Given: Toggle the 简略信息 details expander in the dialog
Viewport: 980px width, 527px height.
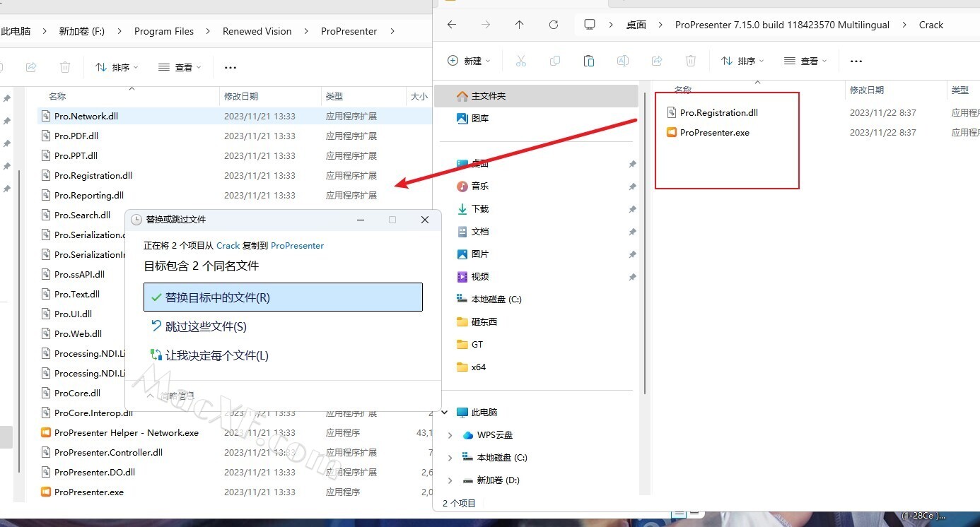Looking at the screenshot, I should pyautogui.click(x=170, y=396).
